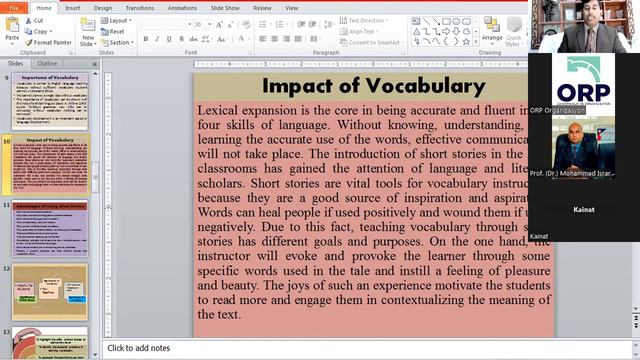Image resolution: width=640 pixels, height=360 pixels.
Task: Switch to the Animations ribbon tab
Action: coord(182,8)
